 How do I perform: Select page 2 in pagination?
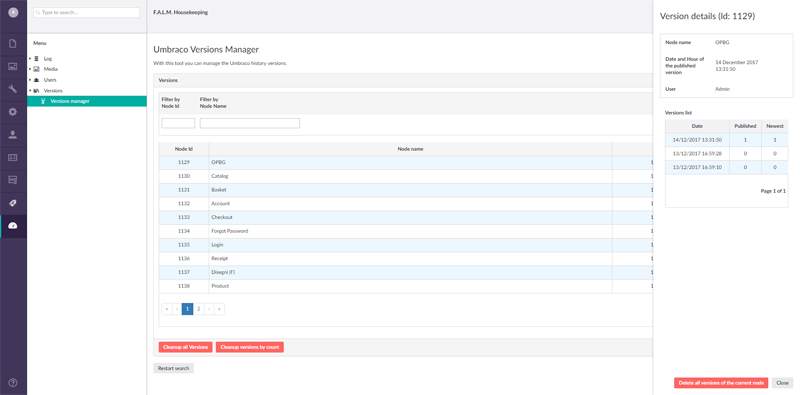coord(199,309)
